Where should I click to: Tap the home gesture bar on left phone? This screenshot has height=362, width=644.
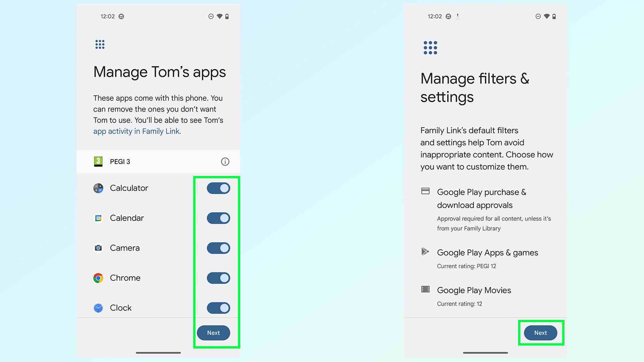click(158, 353)
